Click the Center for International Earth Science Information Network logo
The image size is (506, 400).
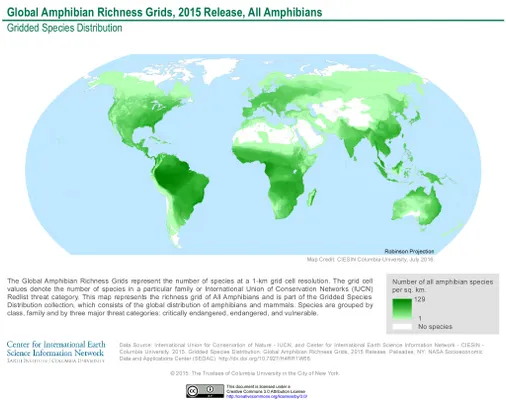(x=56, y=352)
